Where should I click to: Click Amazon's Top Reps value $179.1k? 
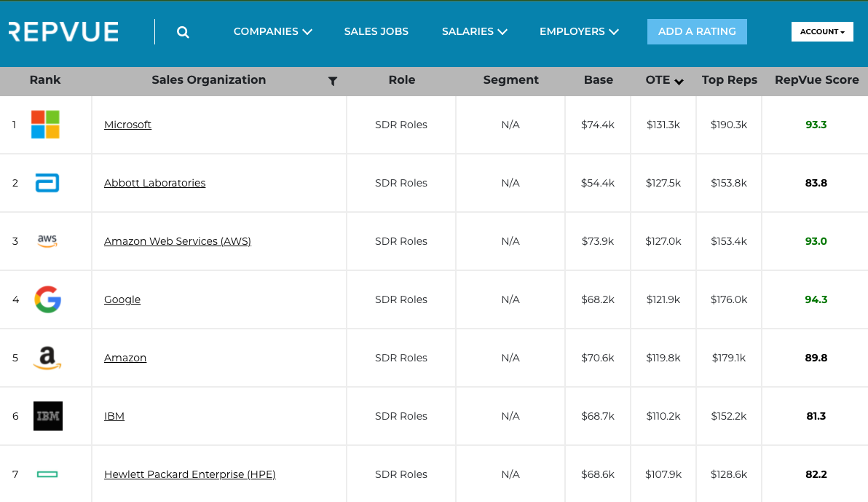pos(729,358)
